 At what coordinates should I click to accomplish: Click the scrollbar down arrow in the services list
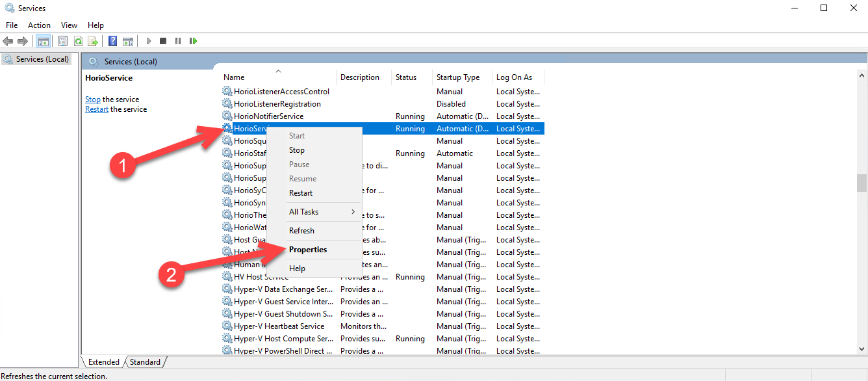[x=862, y=350]
